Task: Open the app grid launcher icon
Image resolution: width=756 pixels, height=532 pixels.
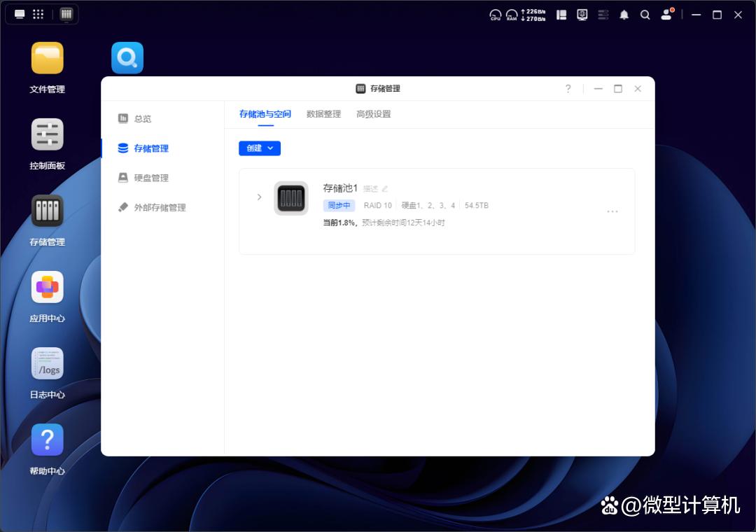Action: tap(38, 14)
